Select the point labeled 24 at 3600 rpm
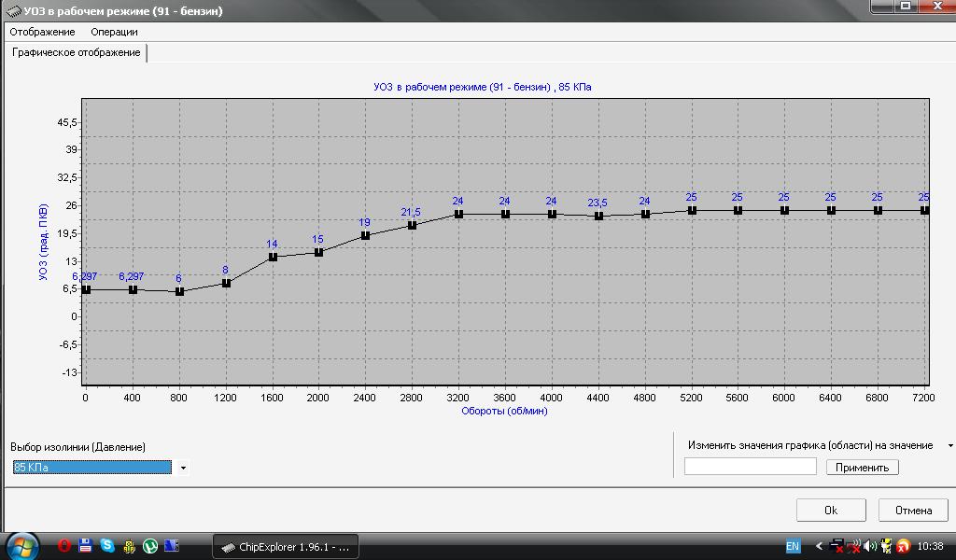This screenshot has width=956, height=560. pos(505,215)
